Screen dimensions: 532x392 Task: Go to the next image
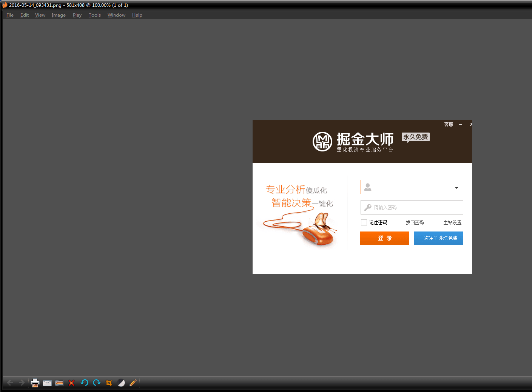22,383
